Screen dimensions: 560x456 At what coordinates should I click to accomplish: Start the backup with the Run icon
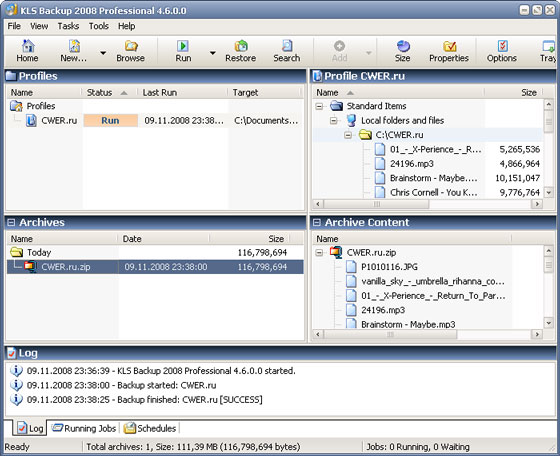pyautogui.click(x=183, y=51)
